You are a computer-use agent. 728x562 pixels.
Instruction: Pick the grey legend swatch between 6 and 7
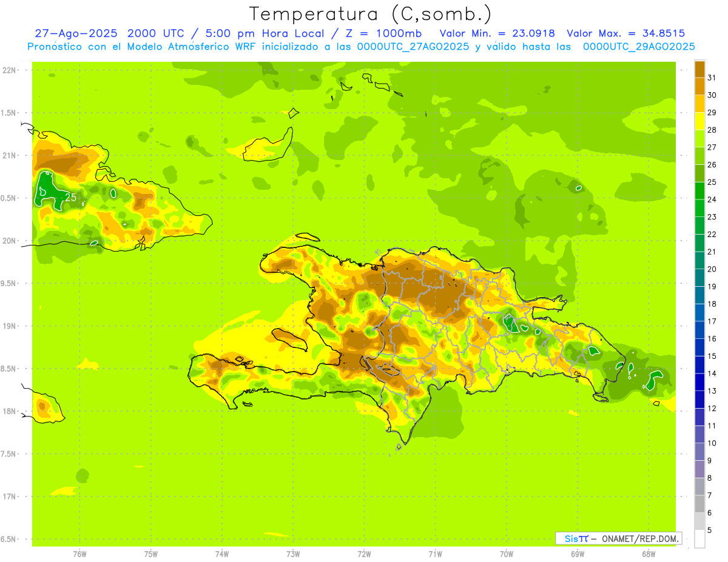(x=699, y=504)
